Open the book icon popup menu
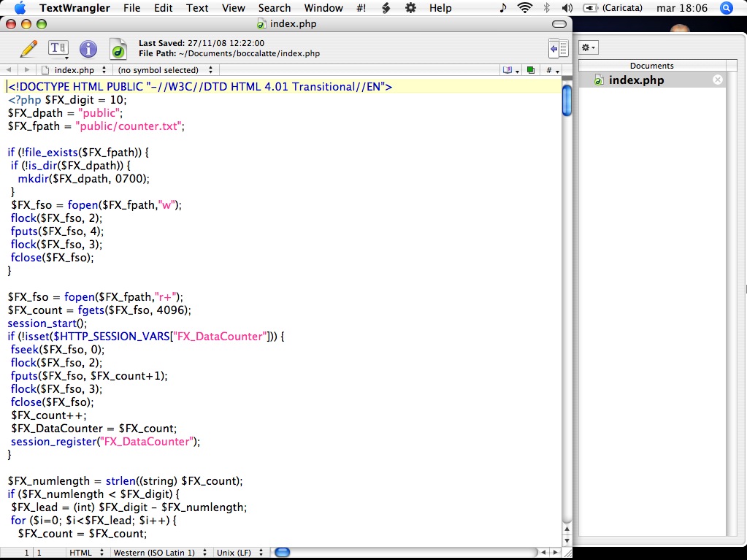Viewport: 747px width, 560px height. pyautogui.click(x=510, y=71)
